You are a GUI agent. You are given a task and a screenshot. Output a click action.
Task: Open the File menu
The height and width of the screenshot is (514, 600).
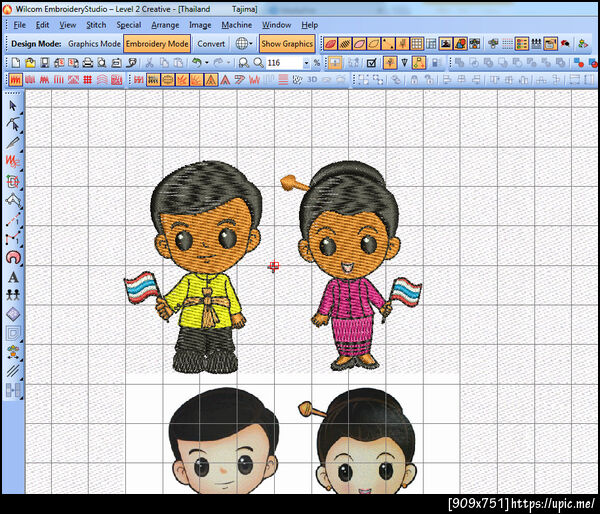(x=20, y=25)
